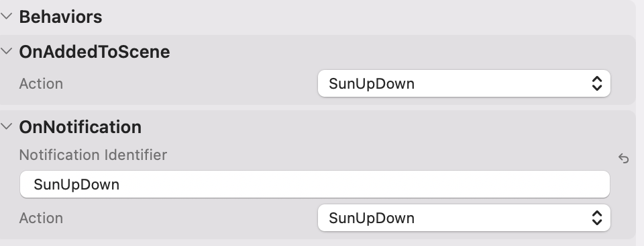Click the up-down arrows on OnAddedToScene Action popup
This screenshot has height=246, width=644.
(597, 83)
